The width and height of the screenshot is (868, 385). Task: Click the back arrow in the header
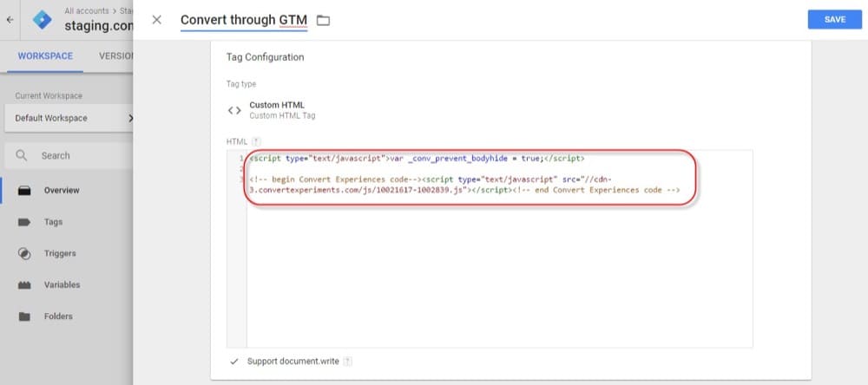click(10, 19)
